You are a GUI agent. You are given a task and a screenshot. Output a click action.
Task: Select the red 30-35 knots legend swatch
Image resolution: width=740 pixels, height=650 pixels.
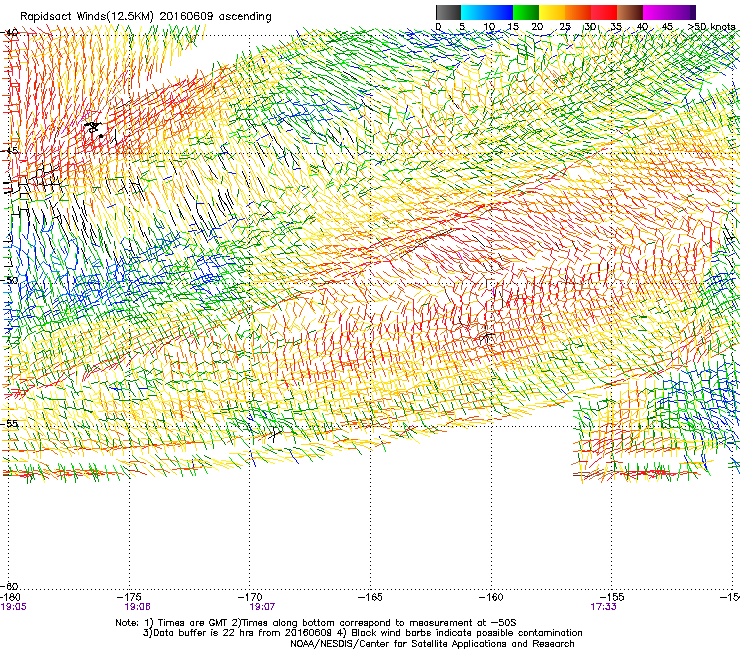click(604, 12)
